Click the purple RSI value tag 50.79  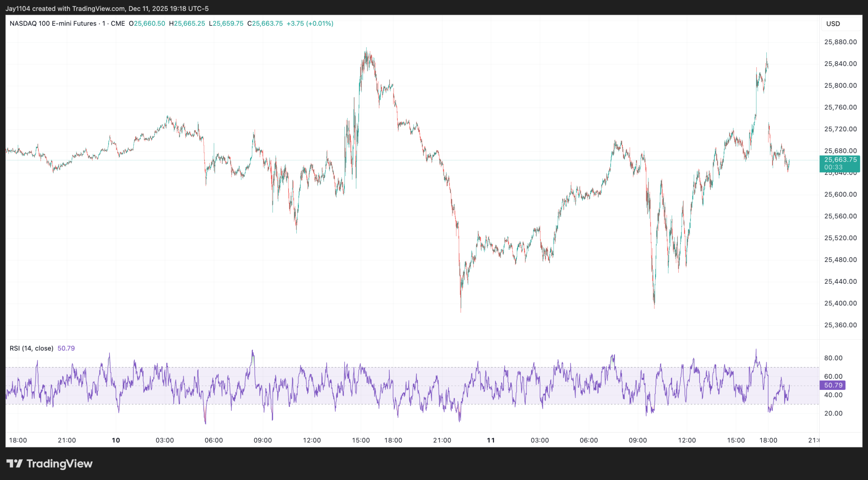pos(833,385)
